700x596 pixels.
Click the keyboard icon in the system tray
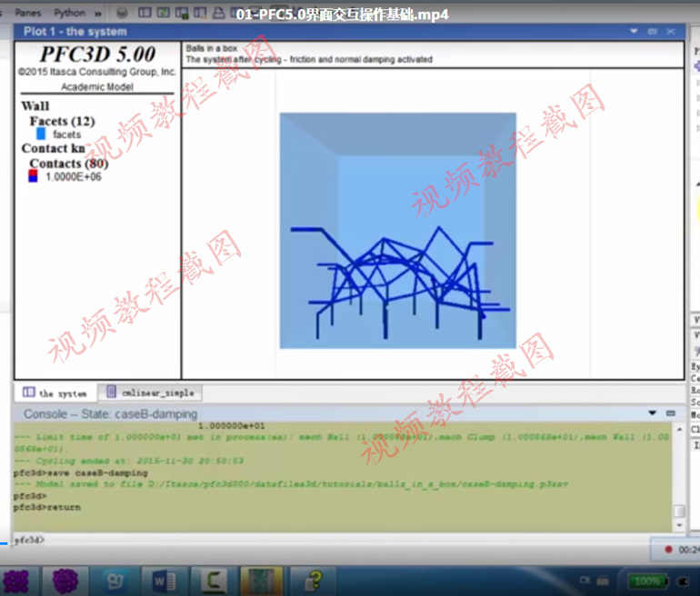tap(603, 581)
